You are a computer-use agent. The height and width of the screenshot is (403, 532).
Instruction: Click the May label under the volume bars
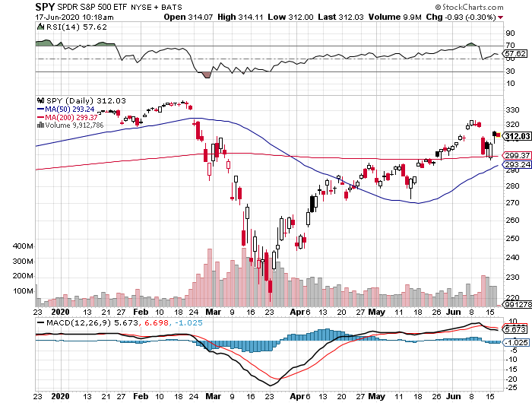coord(377,312)
